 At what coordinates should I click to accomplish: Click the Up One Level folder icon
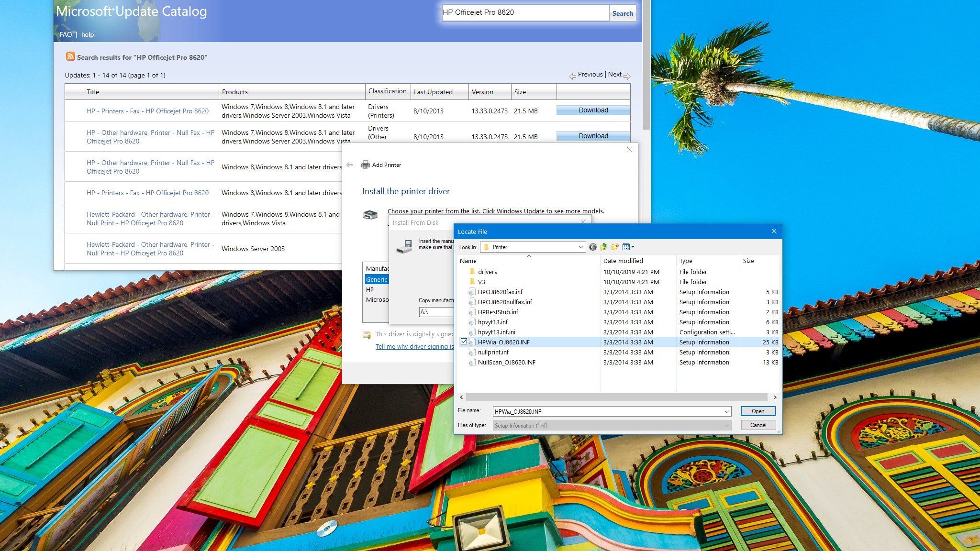point(604,247)
